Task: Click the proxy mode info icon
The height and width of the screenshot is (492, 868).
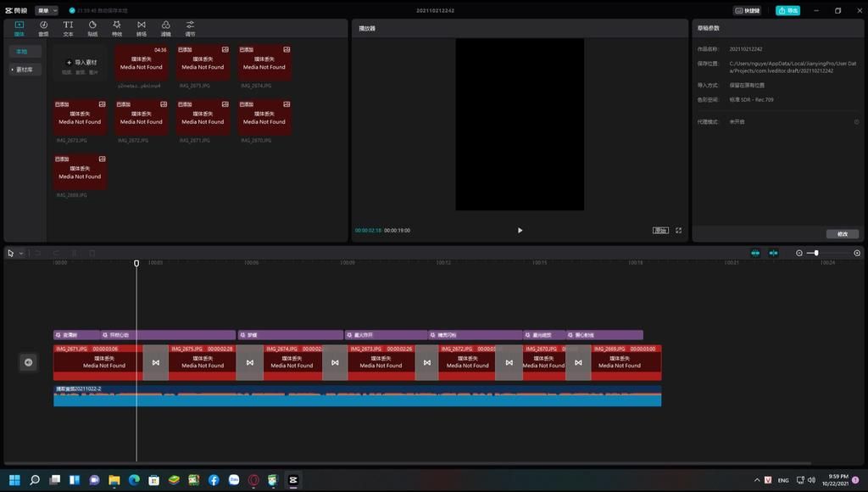Action: (856, 122)
